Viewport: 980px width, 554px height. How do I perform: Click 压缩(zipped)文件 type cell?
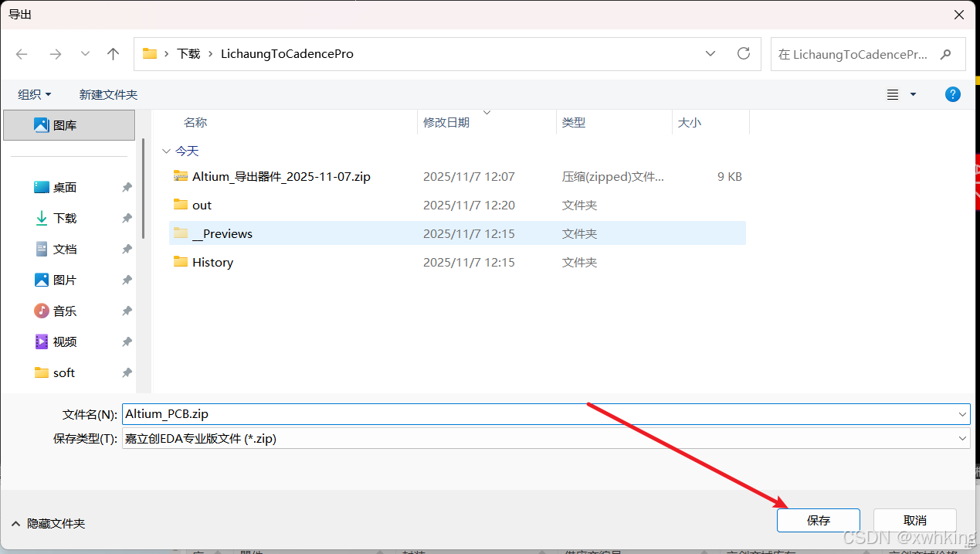click(613, 176)
